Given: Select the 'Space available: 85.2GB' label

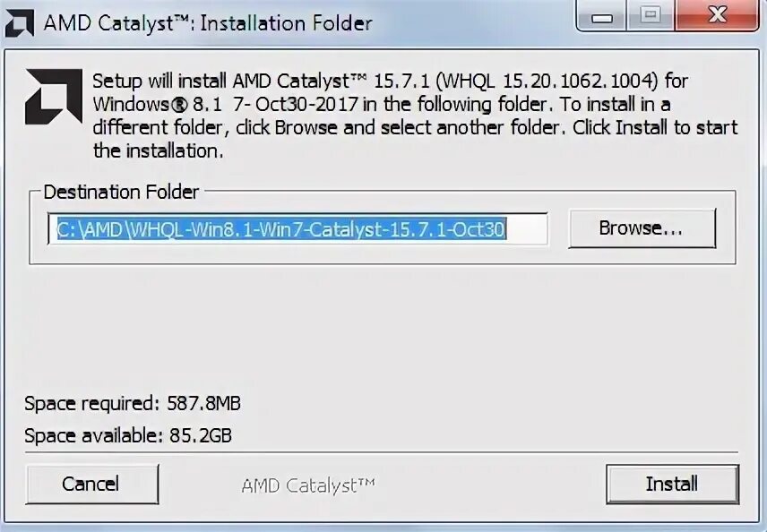Looking at the screenshot, I should 128,435.
